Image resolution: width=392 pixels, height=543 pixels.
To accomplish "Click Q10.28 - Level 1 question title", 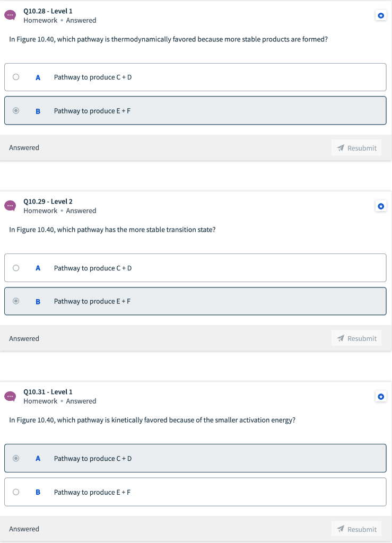I will click(x=48, y=11).
